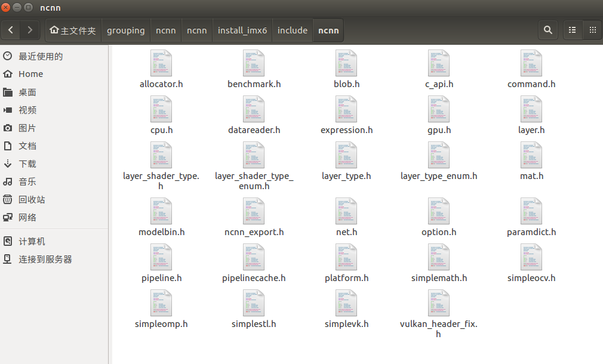Open 下载 in the sidebar
The image size is (603, 364).
[54, 164]
